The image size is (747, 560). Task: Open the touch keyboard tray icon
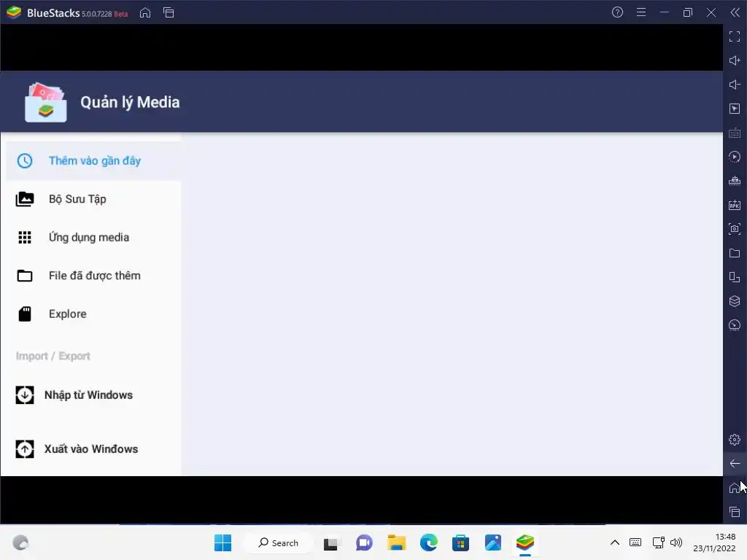tap(635, 542)
